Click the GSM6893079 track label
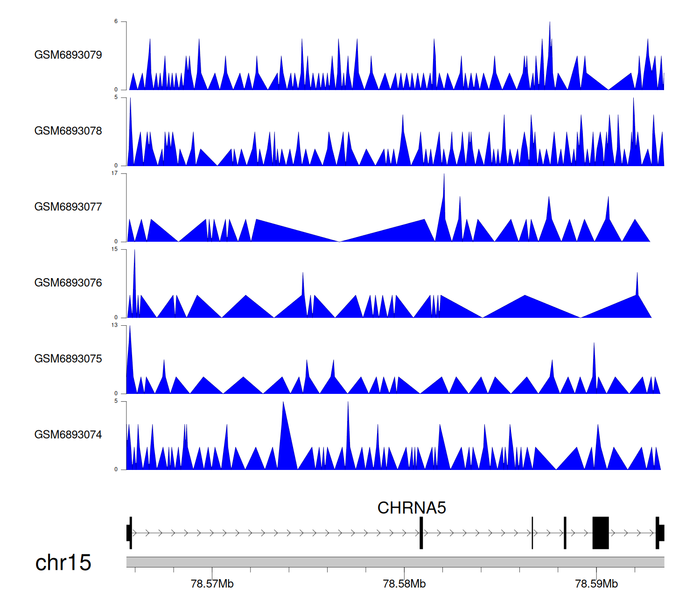Screen dimensions: 700x616 tap(68, 55)
